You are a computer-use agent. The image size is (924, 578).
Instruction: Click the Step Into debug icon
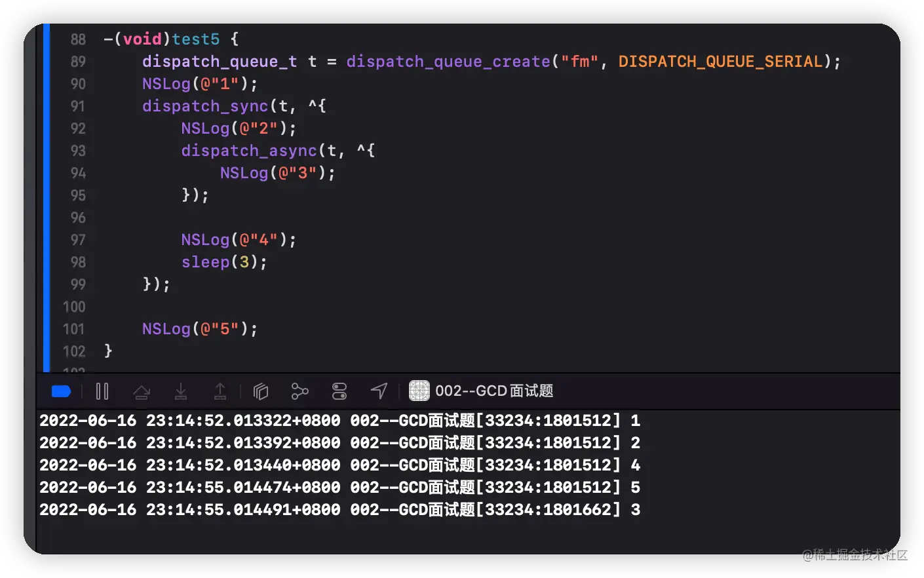click(x=181, y=391)
